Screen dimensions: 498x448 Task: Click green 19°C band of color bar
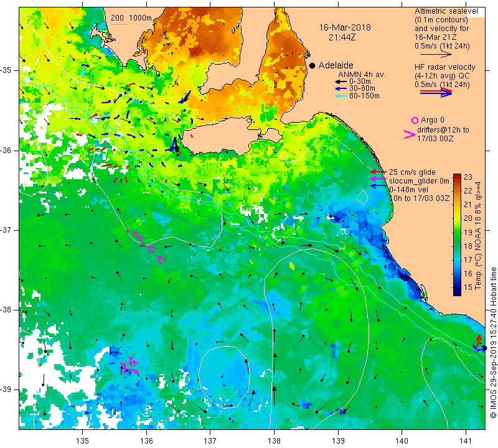click(457, 232)
